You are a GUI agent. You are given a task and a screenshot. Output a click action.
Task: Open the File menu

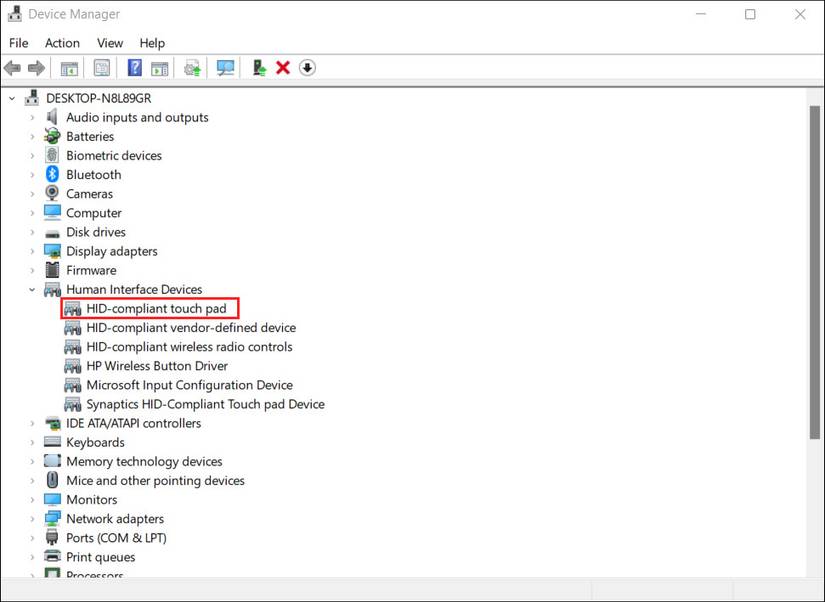(18, 43)
